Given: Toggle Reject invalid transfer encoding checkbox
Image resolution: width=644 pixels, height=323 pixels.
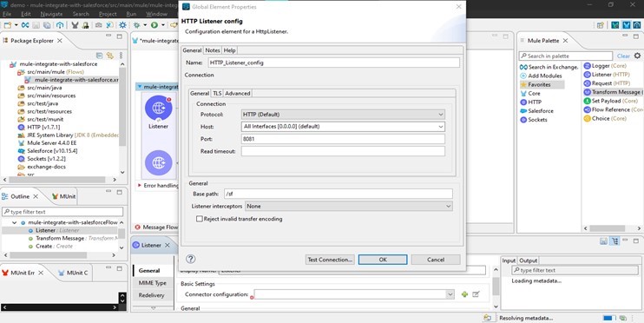Looking at the screenshot, I should tap(200, 219).
